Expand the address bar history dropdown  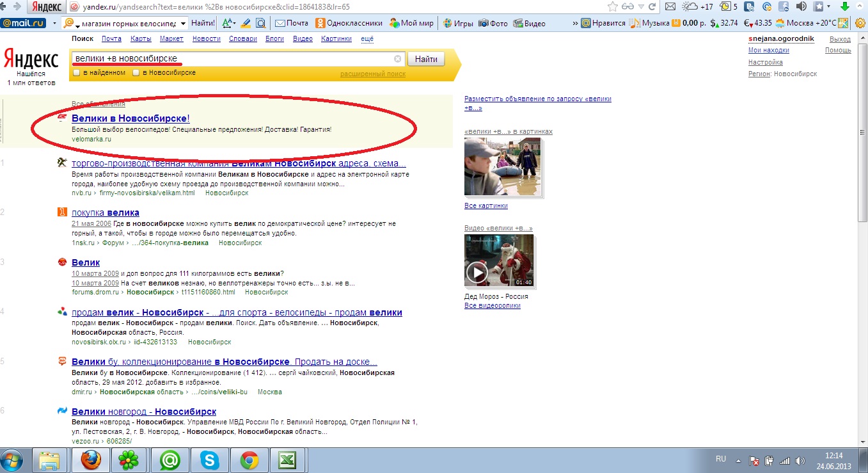click(x=640, y=7)
